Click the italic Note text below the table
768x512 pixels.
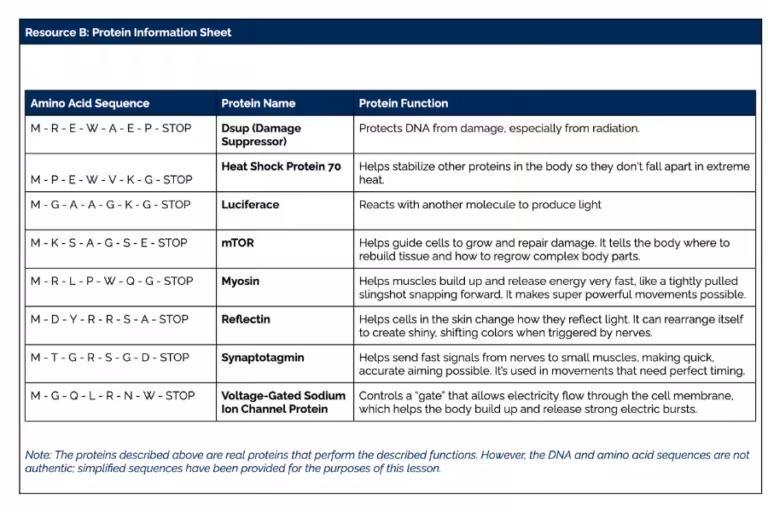(x=388, y=461)
